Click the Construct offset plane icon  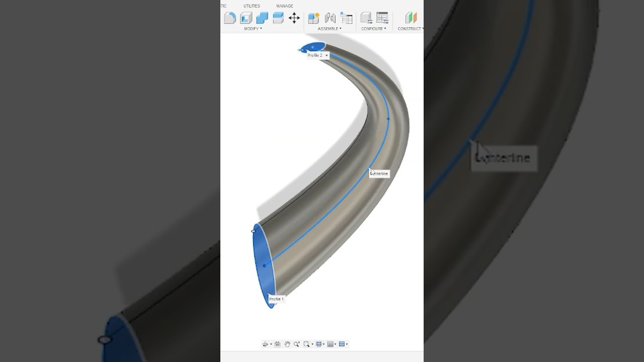[411, 18]
